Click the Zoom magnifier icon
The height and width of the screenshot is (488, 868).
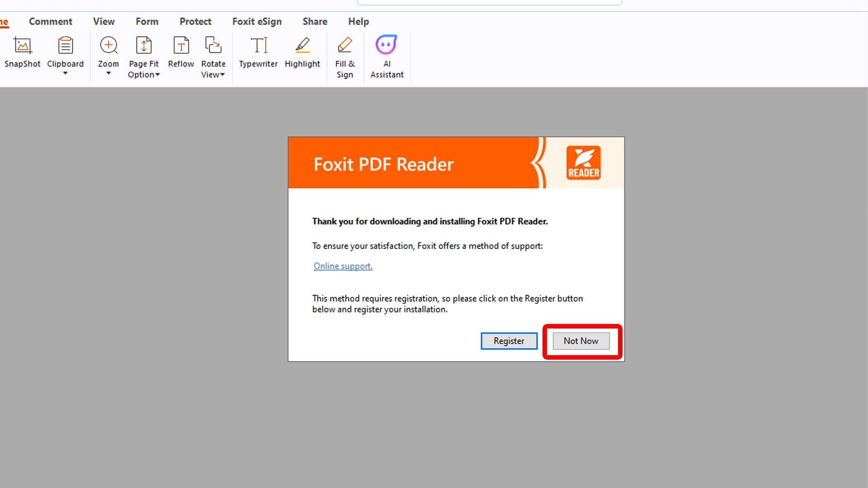coord(108,45)
